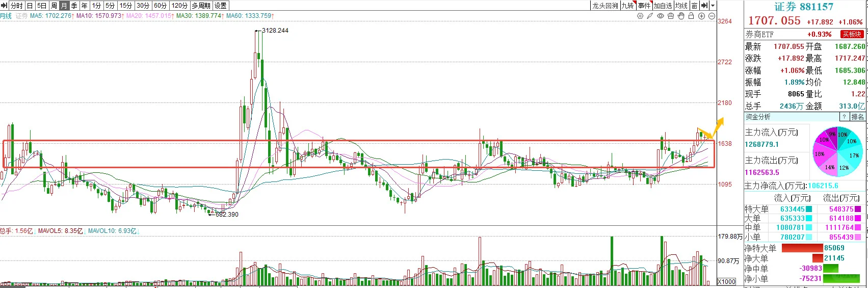Click the 龙头回溯 button

click(x=605, y=6)
